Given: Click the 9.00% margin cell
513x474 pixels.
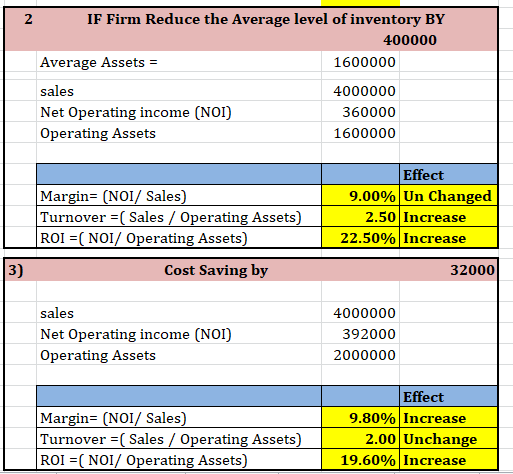Looking at the screenshot, I should point(360,196).
